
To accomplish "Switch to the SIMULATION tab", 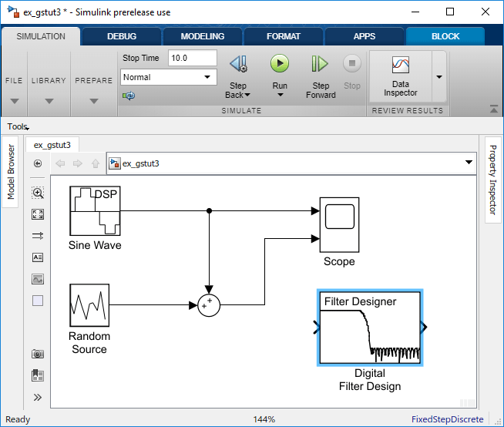I will [x=41, y=36].
